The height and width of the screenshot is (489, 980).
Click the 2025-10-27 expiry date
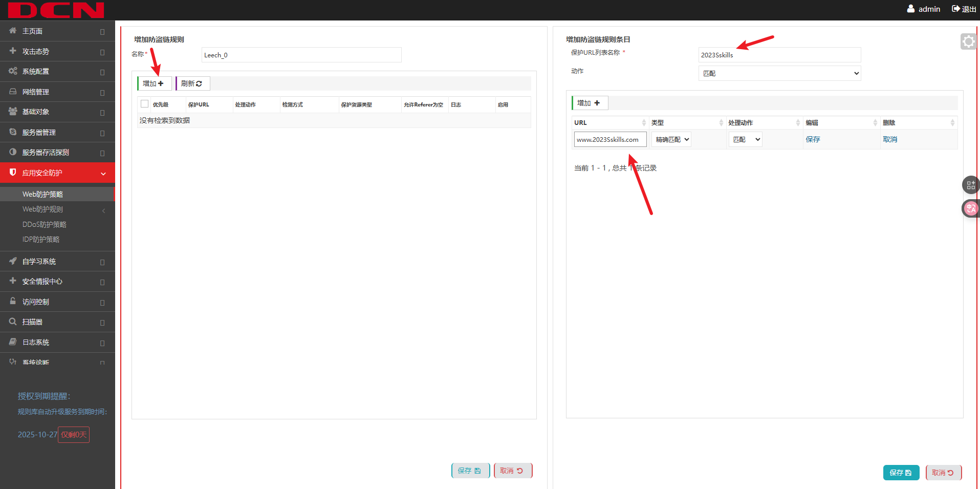37,435
